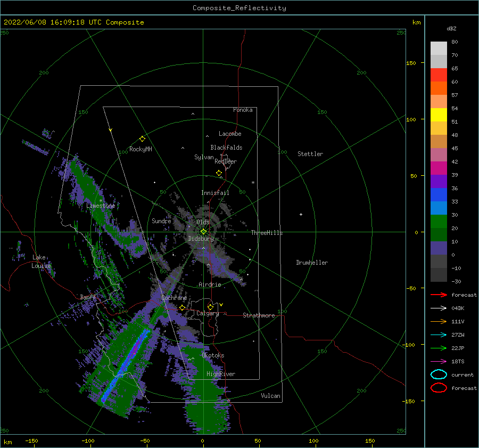Click the 'Innisfail' city label
This screenshot has height=448, width=479.
(x=215, y=193)
